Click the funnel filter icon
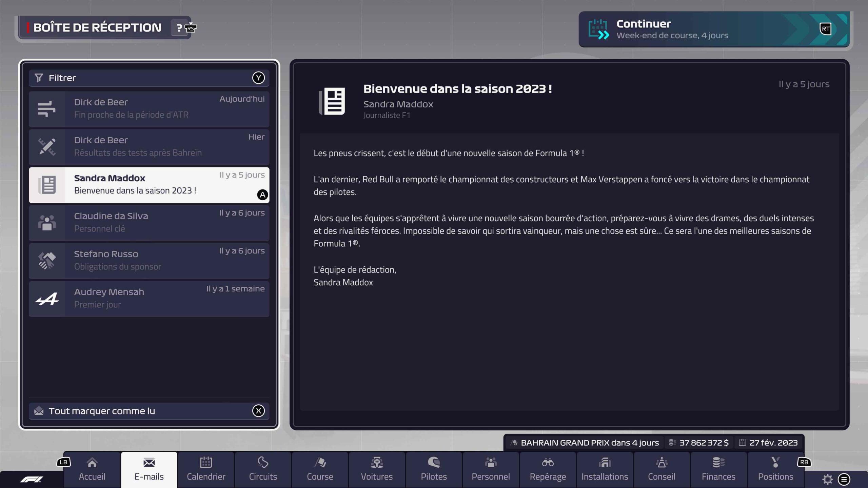Viewport: 868px width, 488px height. (39, 78)
